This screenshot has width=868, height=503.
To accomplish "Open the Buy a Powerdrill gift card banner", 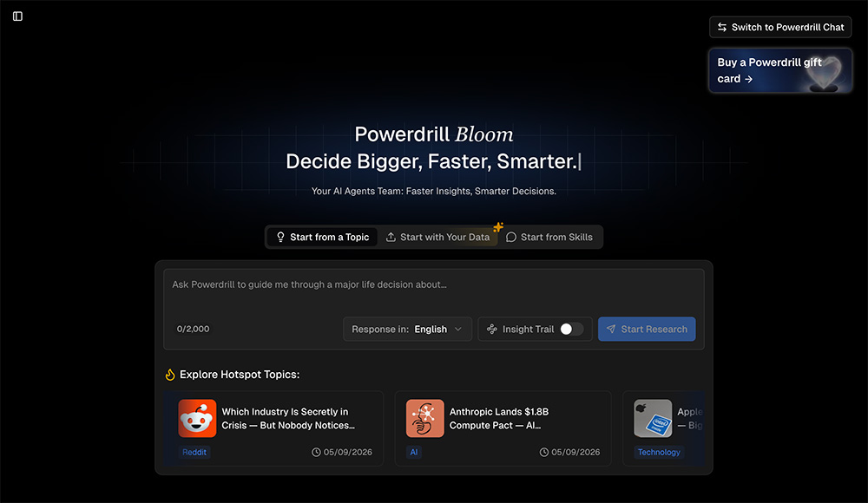I will (780, 70).
